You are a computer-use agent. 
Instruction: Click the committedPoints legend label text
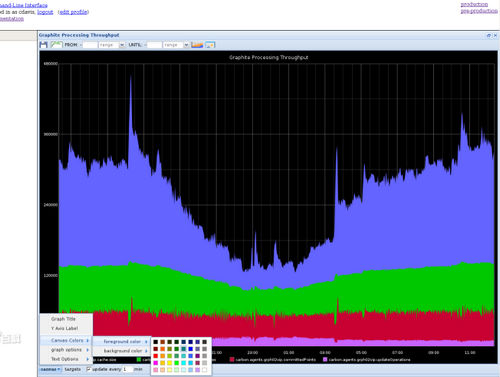click(276, 360)
